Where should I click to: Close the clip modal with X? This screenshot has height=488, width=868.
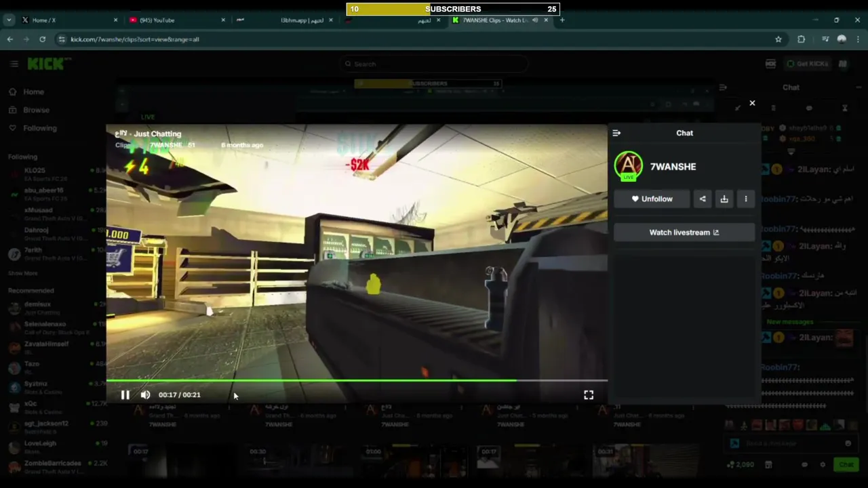point(752,103)
